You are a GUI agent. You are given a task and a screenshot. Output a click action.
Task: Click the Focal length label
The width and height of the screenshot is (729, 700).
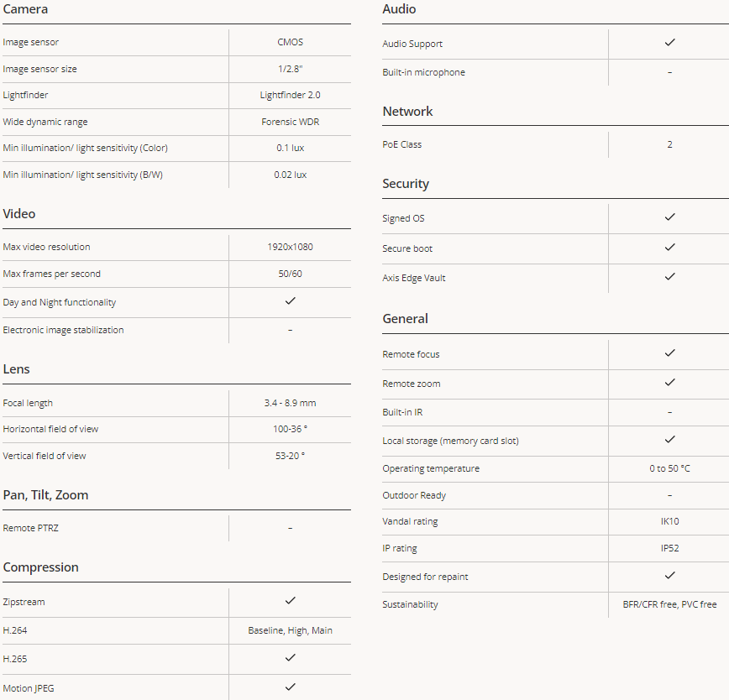point(28,403)
